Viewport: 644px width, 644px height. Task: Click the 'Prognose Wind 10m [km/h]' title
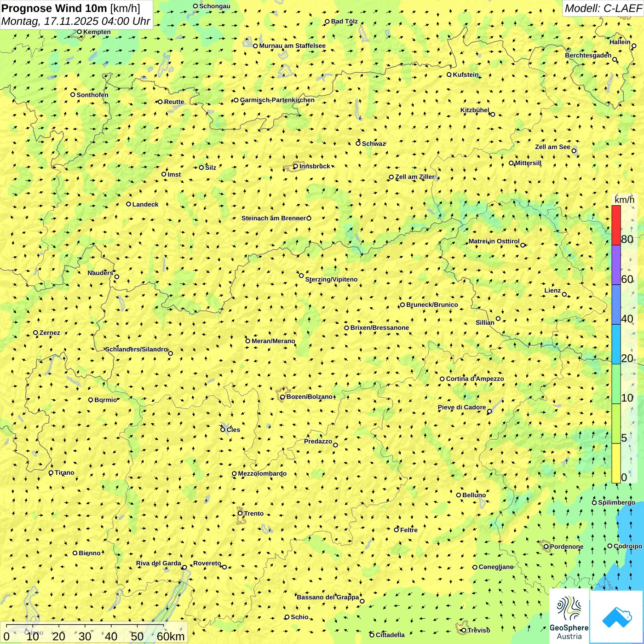click(x=71, y=8)
